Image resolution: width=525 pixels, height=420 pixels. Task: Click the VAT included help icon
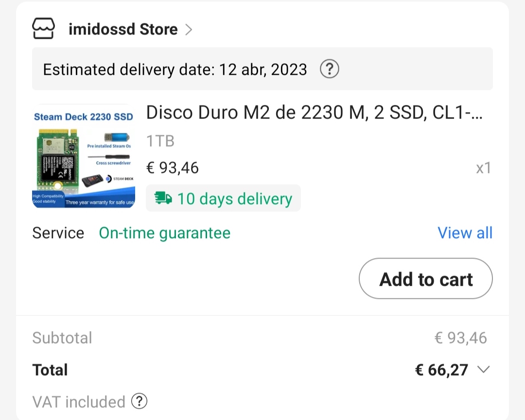pos(139,402)
